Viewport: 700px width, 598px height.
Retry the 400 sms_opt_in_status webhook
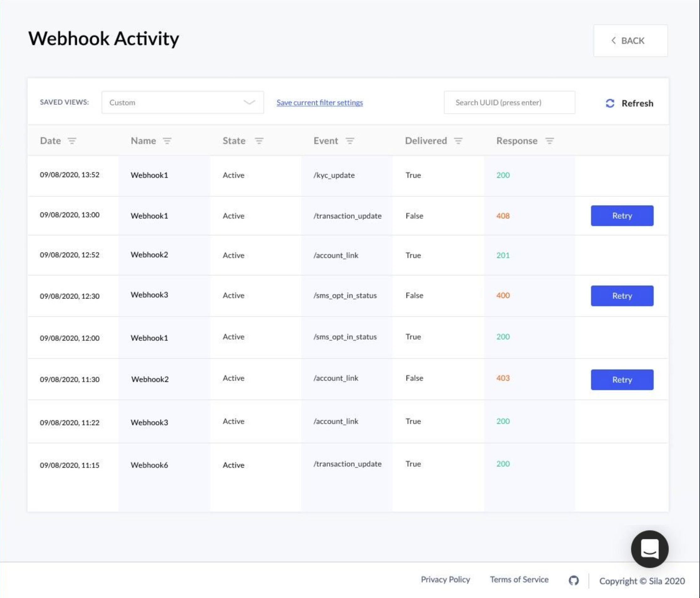click(622, 296)
